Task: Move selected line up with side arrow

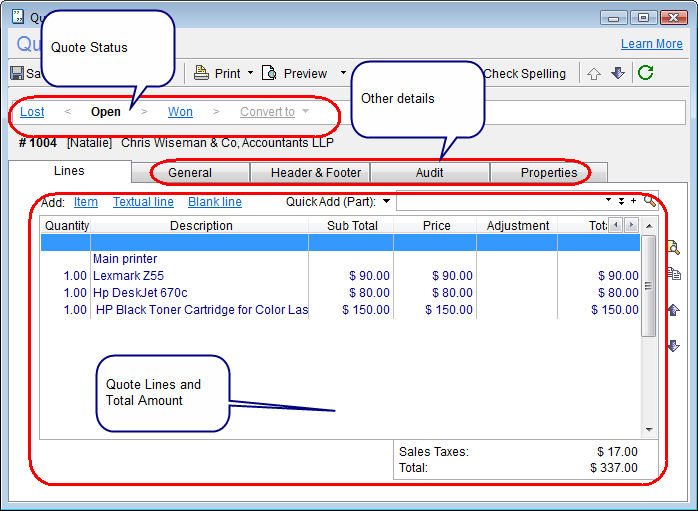Action: [673, 310]
